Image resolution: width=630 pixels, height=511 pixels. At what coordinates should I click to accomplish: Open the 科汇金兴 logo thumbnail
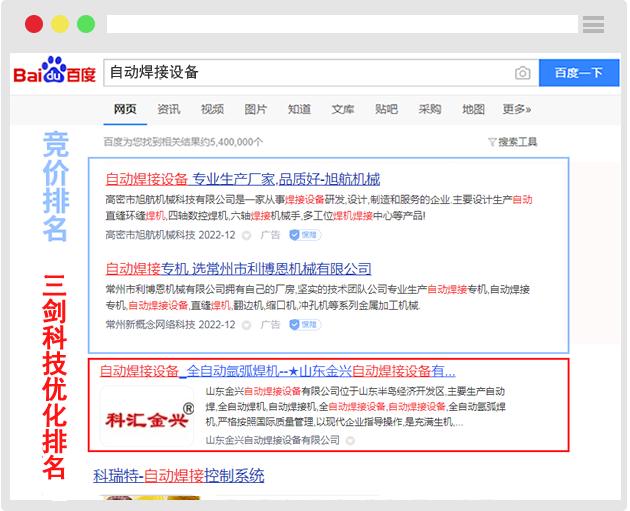coord(147,416)
